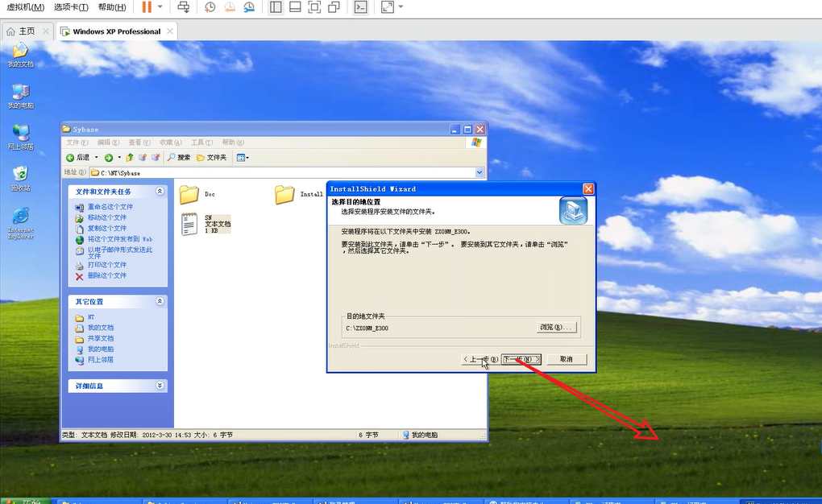Pause the virtual machine with the orange pause icon
The image size is (822, 504).
(x=147, y=6)
